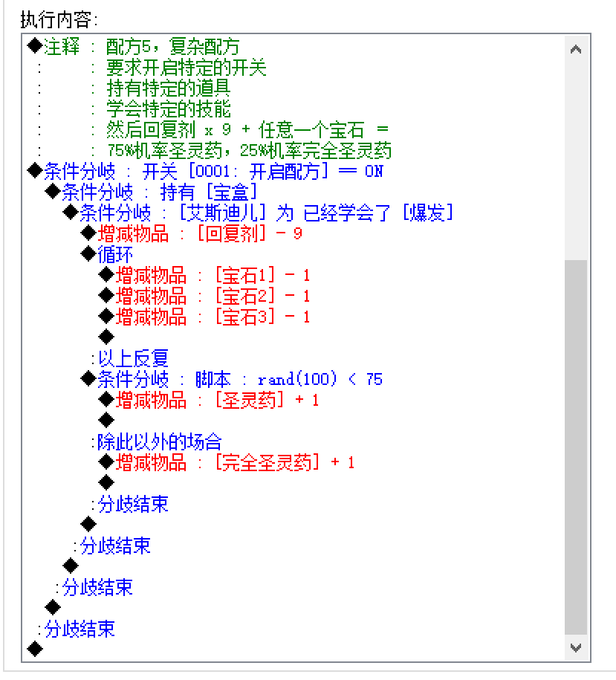Click the comment line '持有特定的道具'

pos(169,88)
